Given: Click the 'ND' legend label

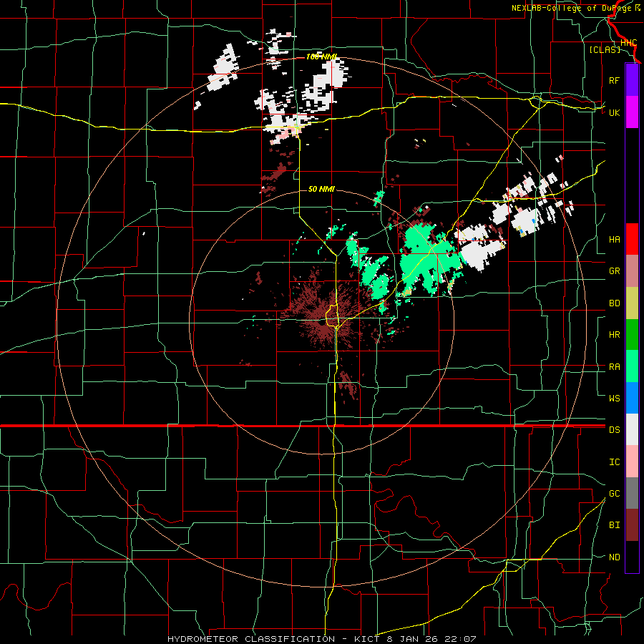Looking at the screenshot, I should (x=614, y=557).
